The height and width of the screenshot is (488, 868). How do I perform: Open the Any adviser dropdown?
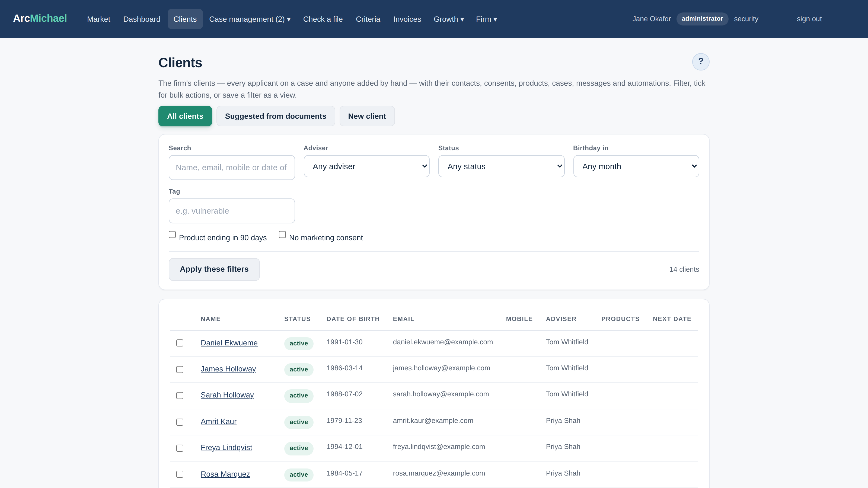pos(366,166)
